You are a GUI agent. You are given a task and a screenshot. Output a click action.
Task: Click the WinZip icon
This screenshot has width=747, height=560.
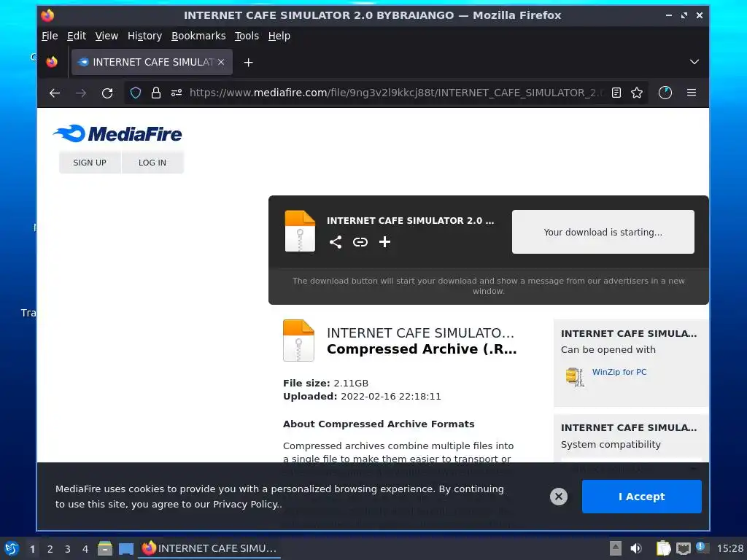pos(575,377)
